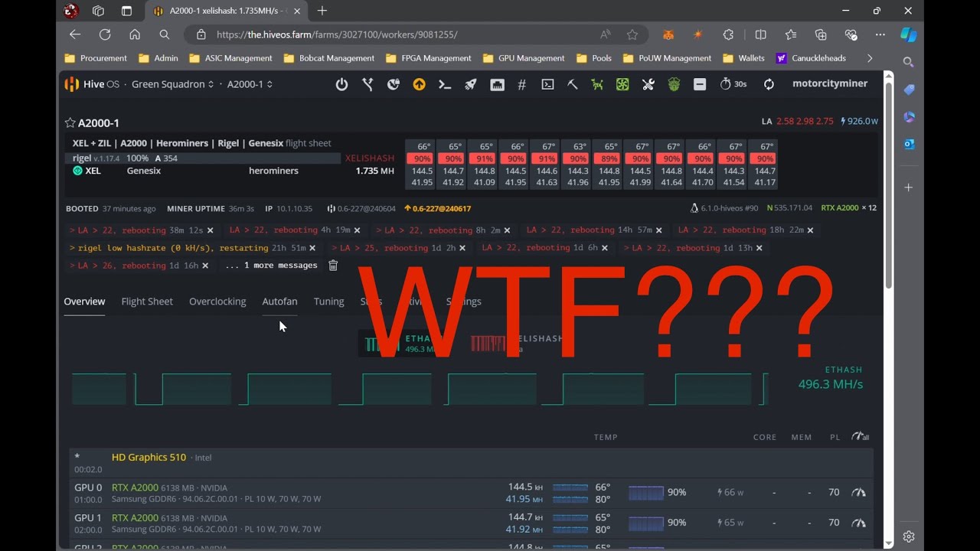Switch to the Overview tab
The image size is (980, 551).
(84, 302)
